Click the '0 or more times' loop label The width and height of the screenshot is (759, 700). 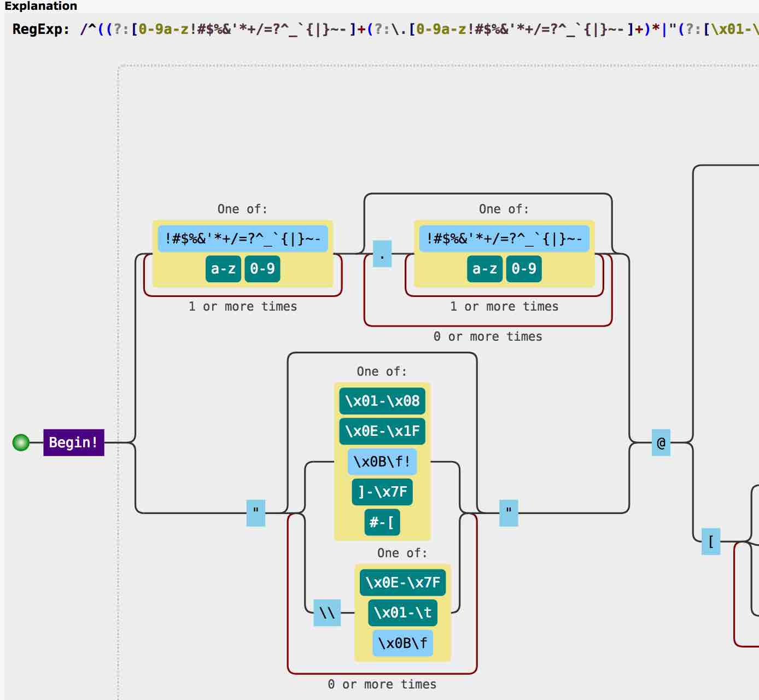click(x=487, y=336)
